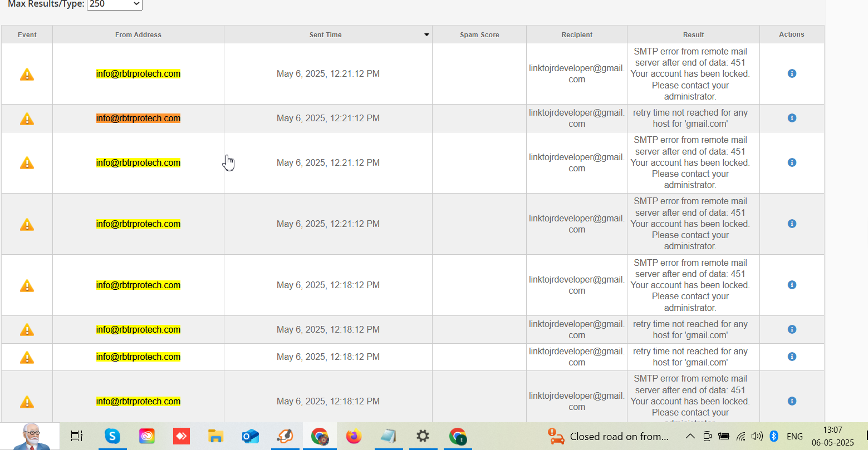868x450 pixels.
Task: Click info icon for first email row
Action: [792, 73]
